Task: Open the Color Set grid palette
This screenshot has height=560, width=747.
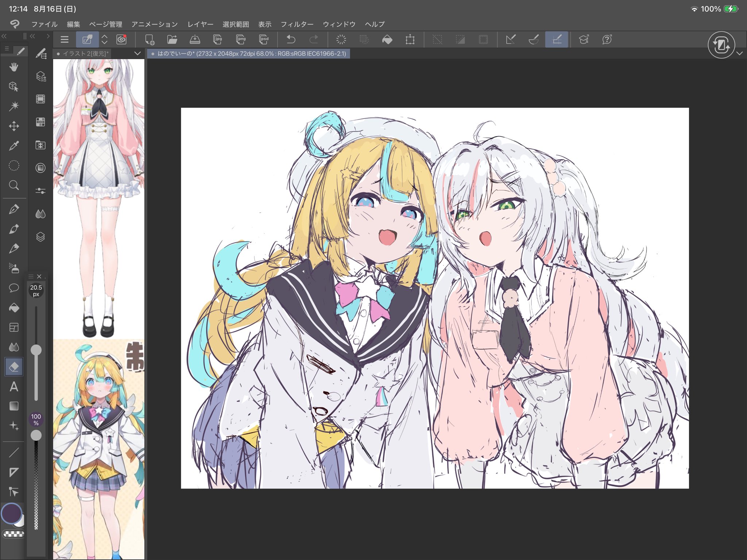Action: tap(40, 122)
